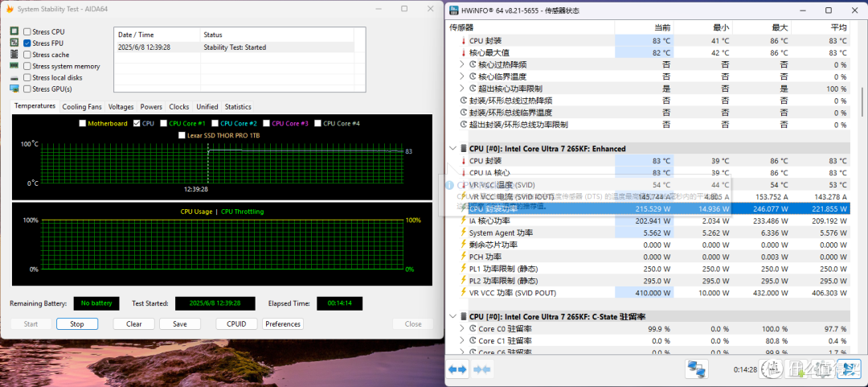Enable the Stress CPU checkbox
868x387 pixels.
pyautogui.click(x=27, y=31)
